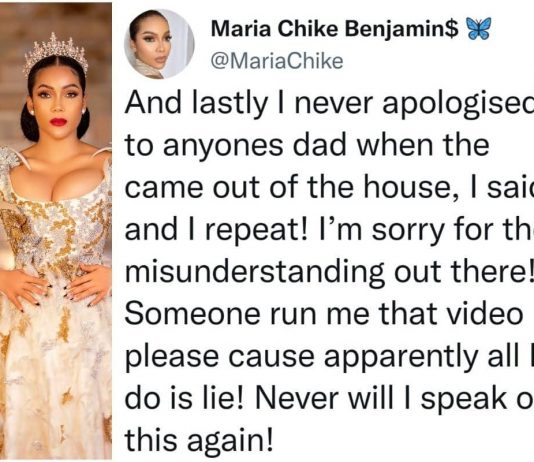Visit the @MariaChike handle link
The image size is (534, 462).
277,61
